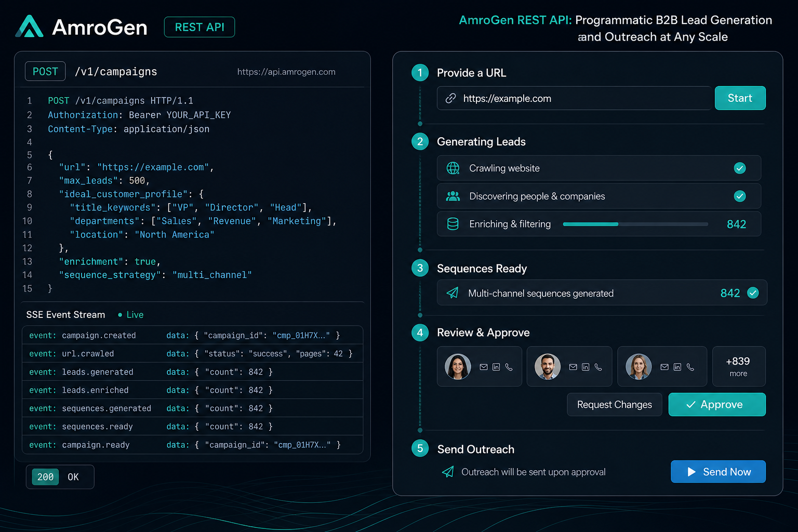Image resolution: width=798 pixels, height=532 pixels.
Task: Click the campaign.created event row
Action: coord(192,336)
